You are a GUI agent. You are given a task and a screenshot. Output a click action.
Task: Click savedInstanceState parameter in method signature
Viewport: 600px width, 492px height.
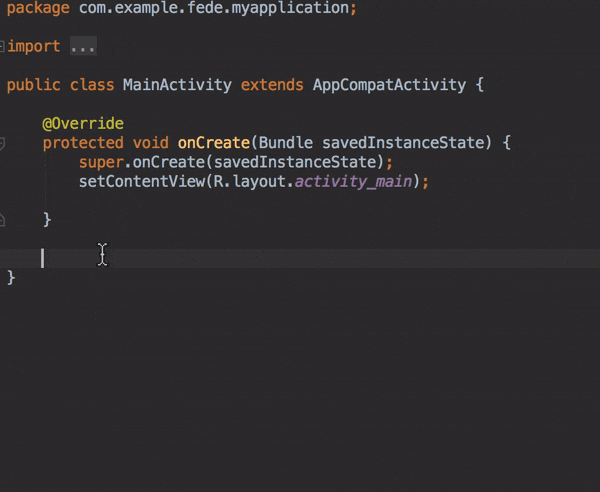[403, 143]
